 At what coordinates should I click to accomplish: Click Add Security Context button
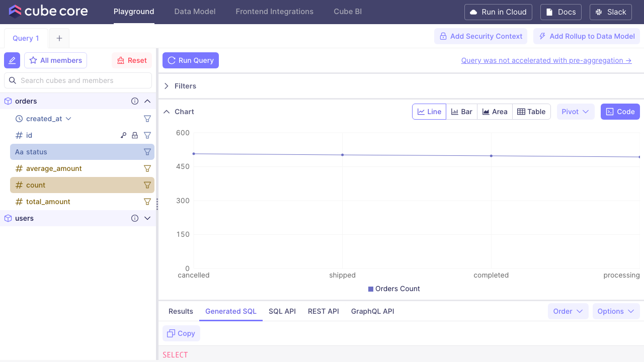(480, 36)
